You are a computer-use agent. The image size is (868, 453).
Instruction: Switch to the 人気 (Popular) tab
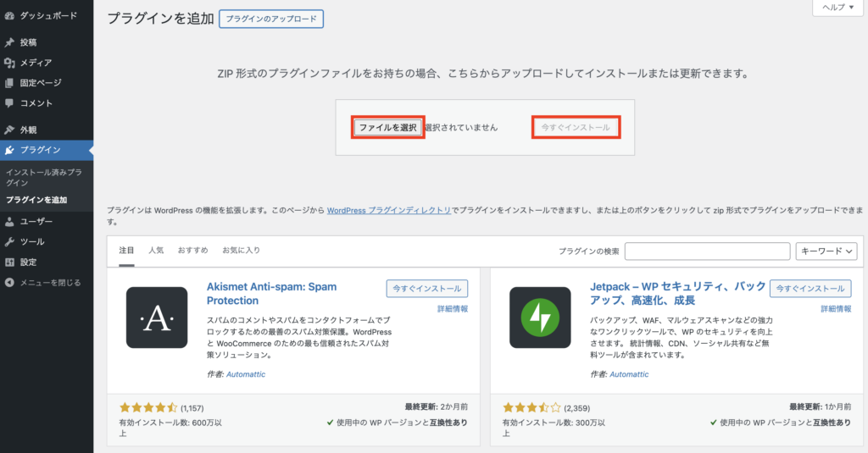(x=156, y=251)
